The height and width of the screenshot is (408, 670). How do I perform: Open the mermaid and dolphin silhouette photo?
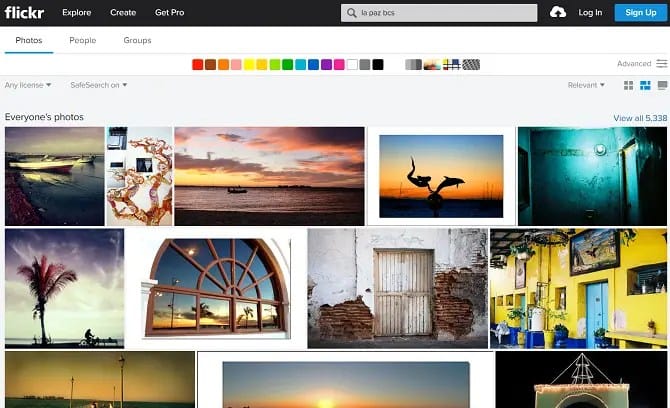coord(441,176)
